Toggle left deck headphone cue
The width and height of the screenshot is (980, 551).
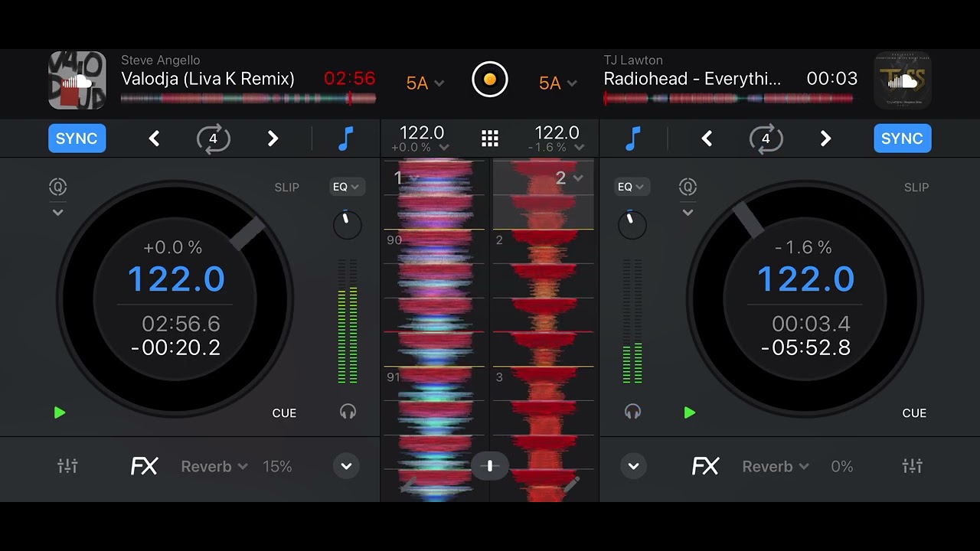point(348,412)
